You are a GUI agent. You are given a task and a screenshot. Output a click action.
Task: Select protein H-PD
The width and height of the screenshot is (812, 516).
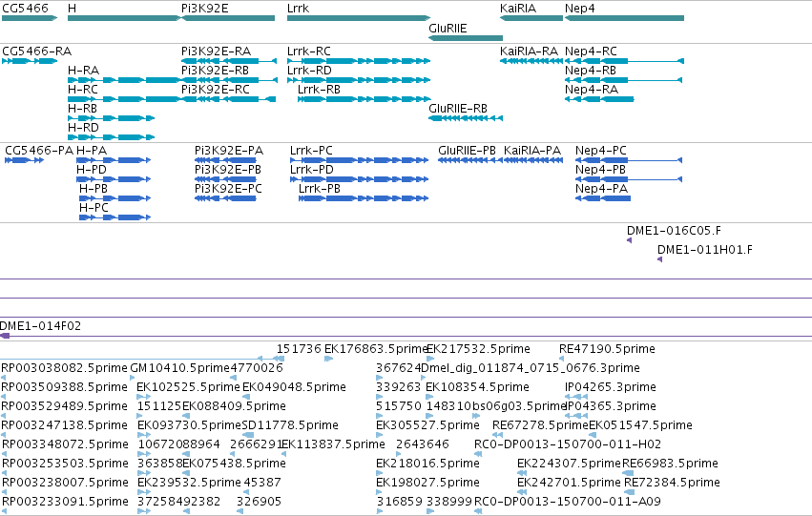[114, 179]
